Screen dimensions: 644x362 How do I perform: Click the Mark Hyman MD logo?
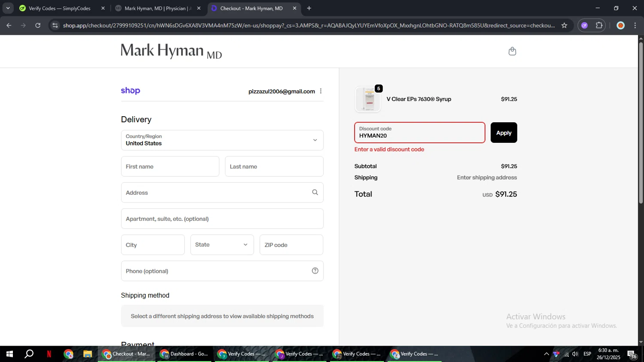pos(171,51)
